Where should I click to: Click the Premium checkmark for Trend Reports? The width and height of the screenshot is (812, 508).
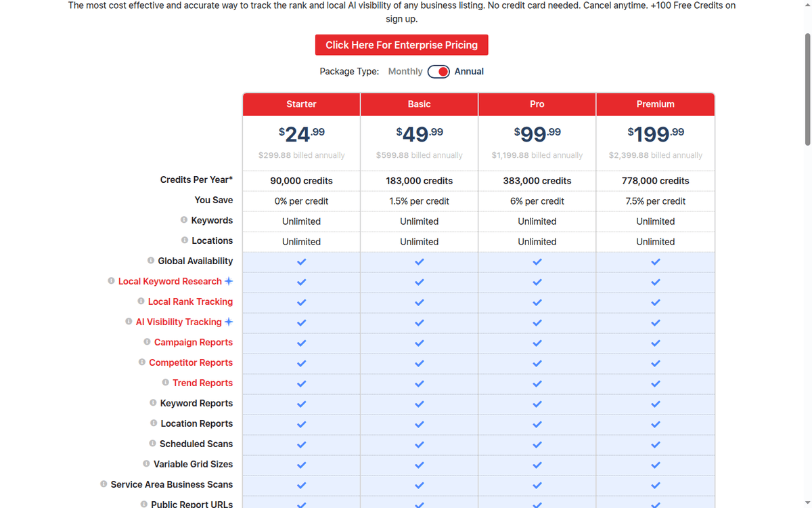coord(656,383)
